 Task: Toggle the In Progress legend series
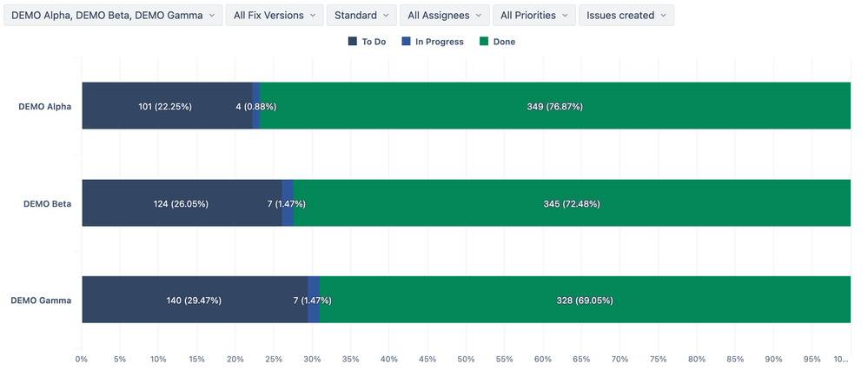[433, 42]
